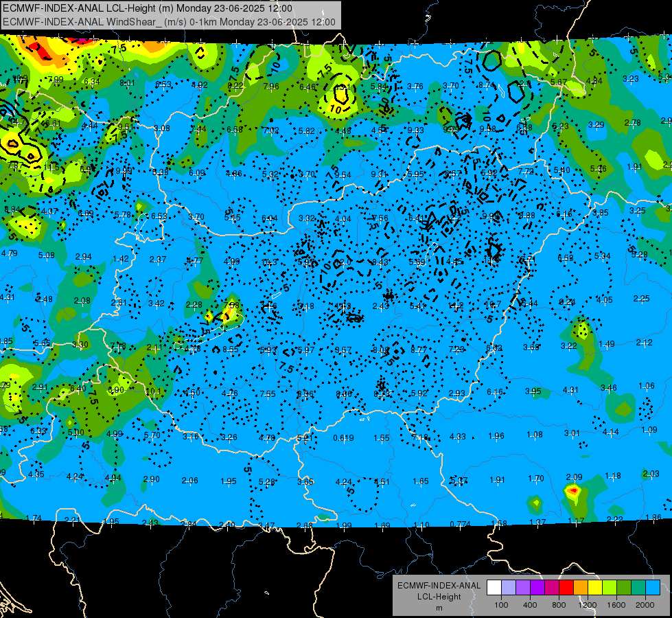Click the grid value '7.96'
This screenshot has width=672, height=618.
[x=271, y=87]
